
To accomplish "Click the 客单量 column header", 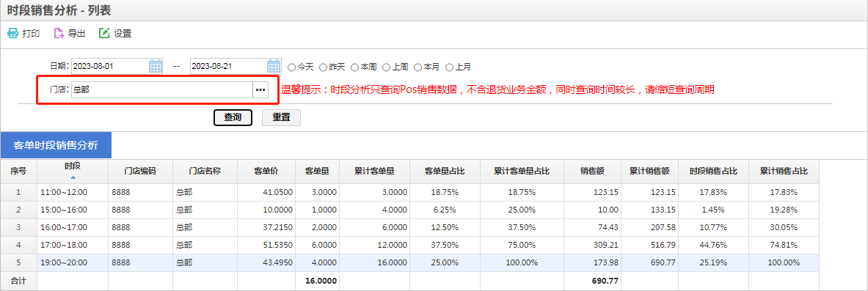I will point(317,172).
